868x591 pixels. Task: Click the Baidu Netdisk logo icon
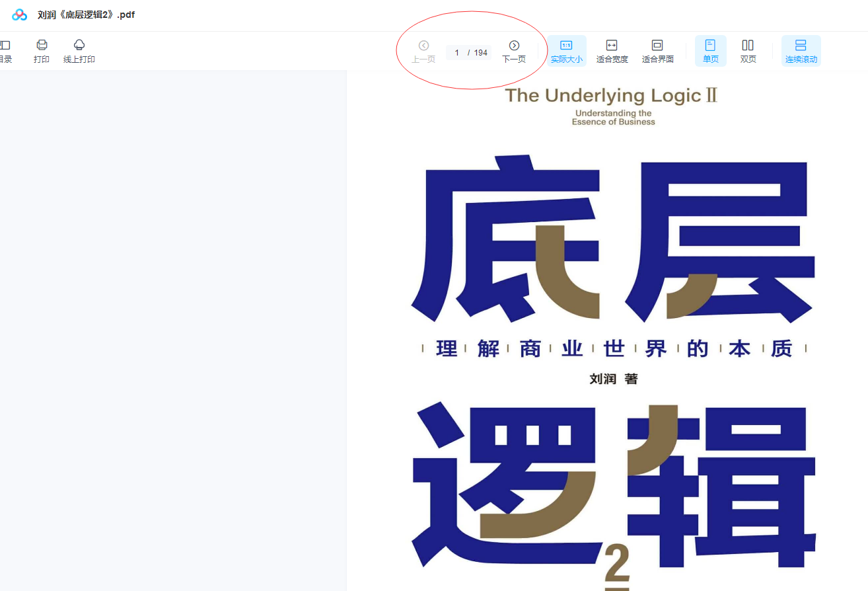pos(20,15)
